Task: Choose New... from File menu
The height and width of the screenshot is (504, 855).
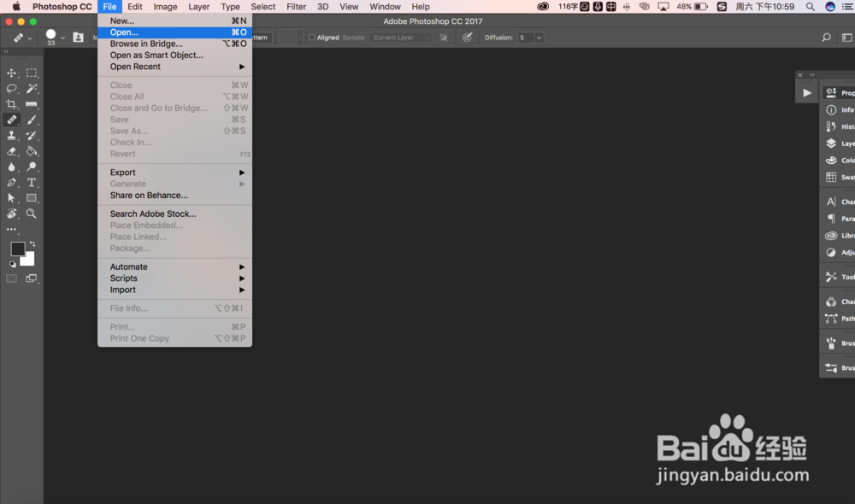Action: 175,21
